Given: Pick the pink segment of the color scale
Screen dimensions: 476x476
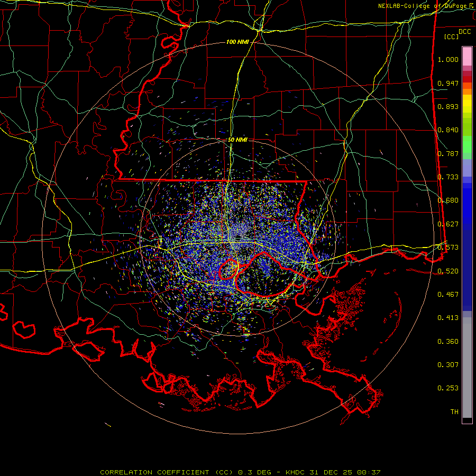Looking at the screenshot, I should (467, 57).
